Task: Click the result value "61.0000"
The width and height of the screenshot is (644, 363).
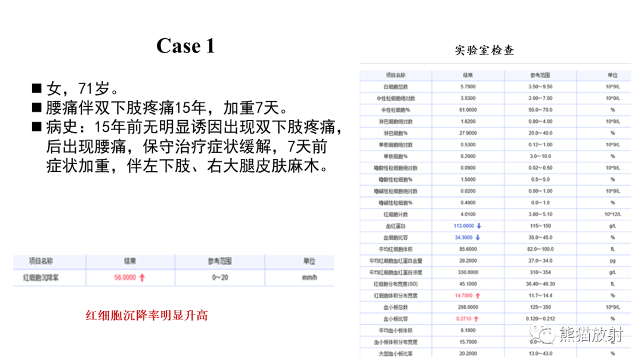Action: tap(468, 110)
